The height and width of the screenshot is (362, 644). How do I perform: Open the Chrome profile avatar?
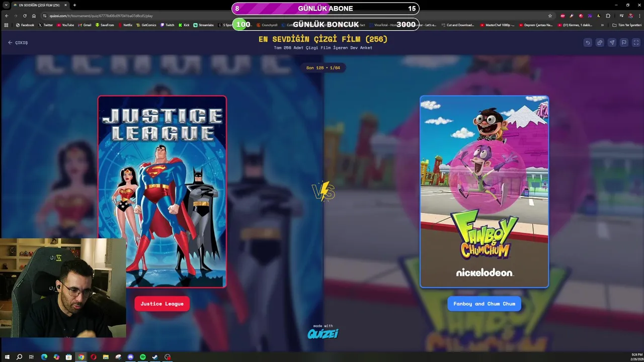coord(630,16)
